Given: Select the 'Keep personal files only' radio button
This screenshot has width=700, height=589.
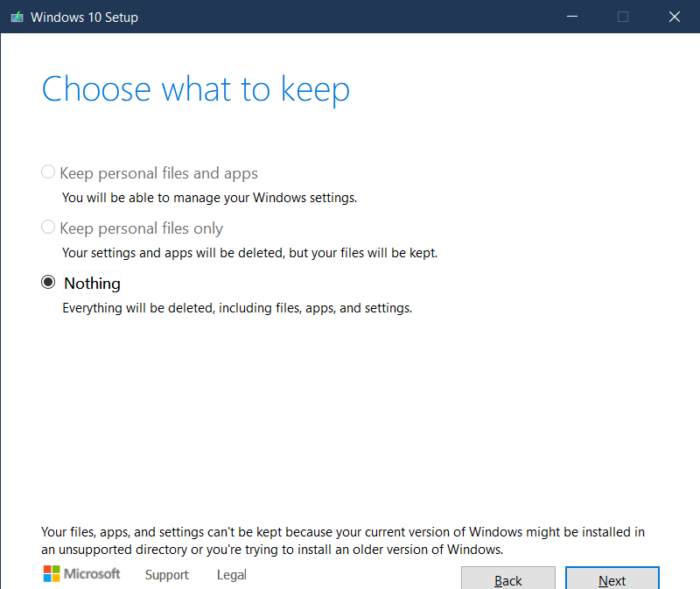Looking at the screenshot, I should click(x=47, y=227).
